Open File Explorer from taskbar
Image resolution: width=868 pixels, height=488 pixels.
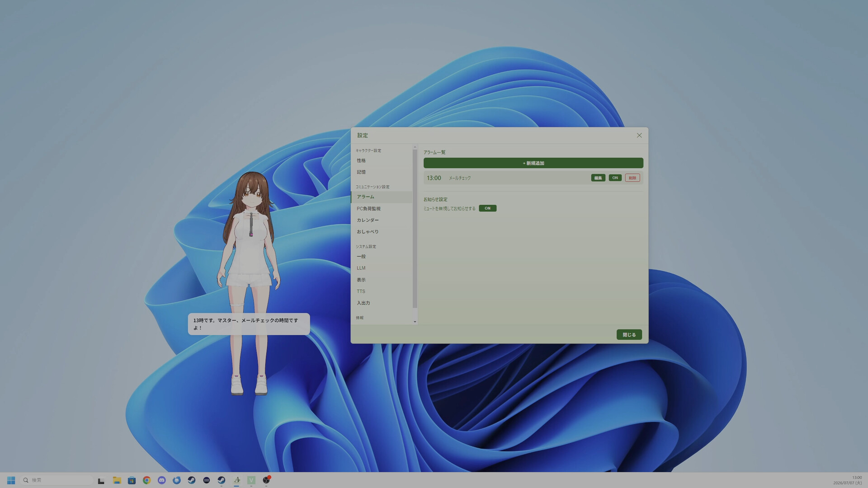tap(117, 480)
